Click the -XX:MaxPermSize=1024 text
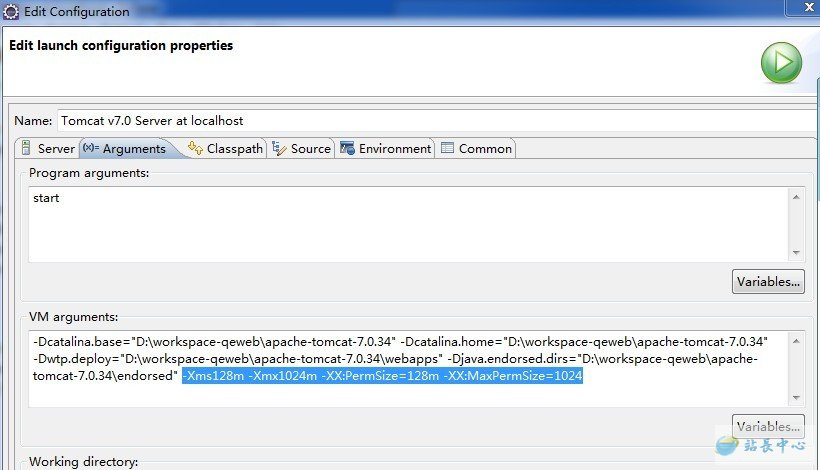This screenshot has height=470, width=820. (513, 376)
